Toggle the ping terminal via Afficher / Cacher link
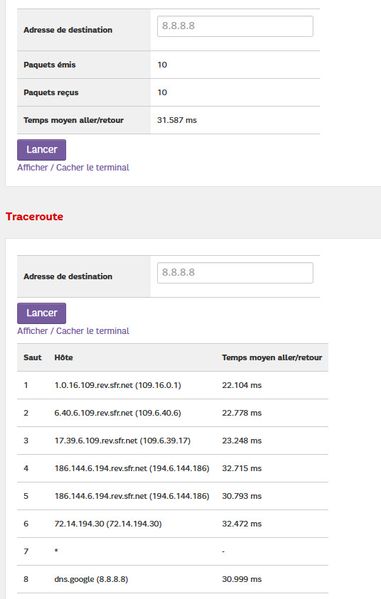This screenshot has height=599, width=381. tap(73, 168)
